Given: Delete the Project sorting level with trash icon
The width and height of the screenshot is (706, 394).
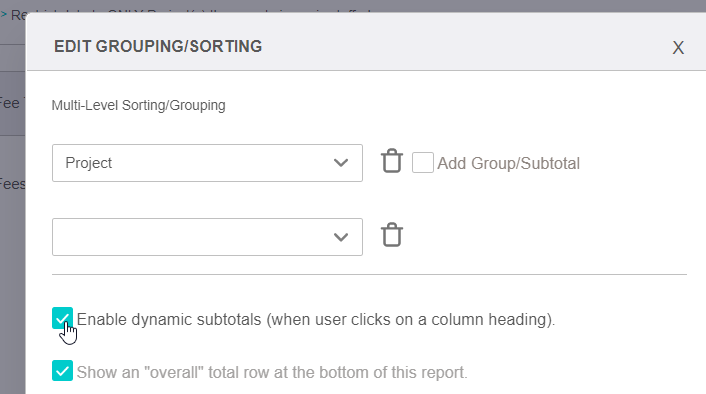Looking at the screenshot, I should click(x=392, y=161).
